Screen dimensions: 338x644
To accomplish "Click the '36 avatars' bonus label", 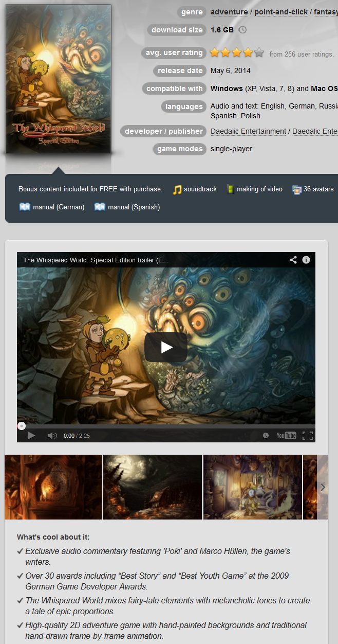I will tap(318, 189).
